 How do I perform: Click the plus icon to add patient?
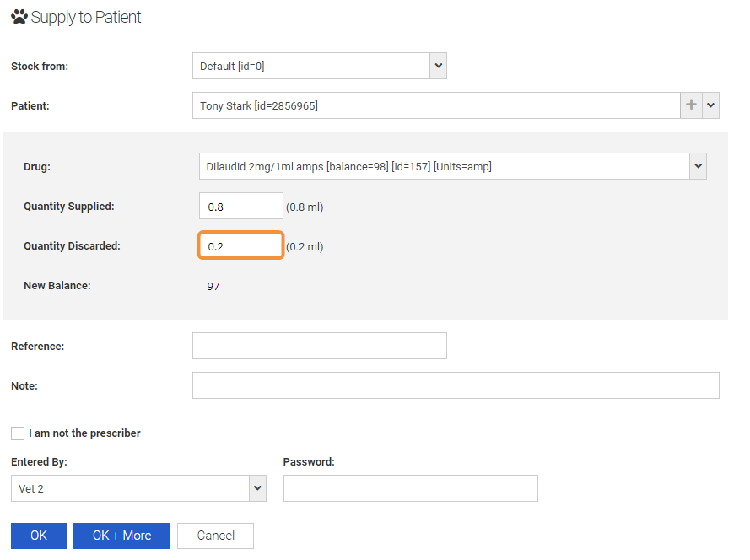[x=691, y=105]
